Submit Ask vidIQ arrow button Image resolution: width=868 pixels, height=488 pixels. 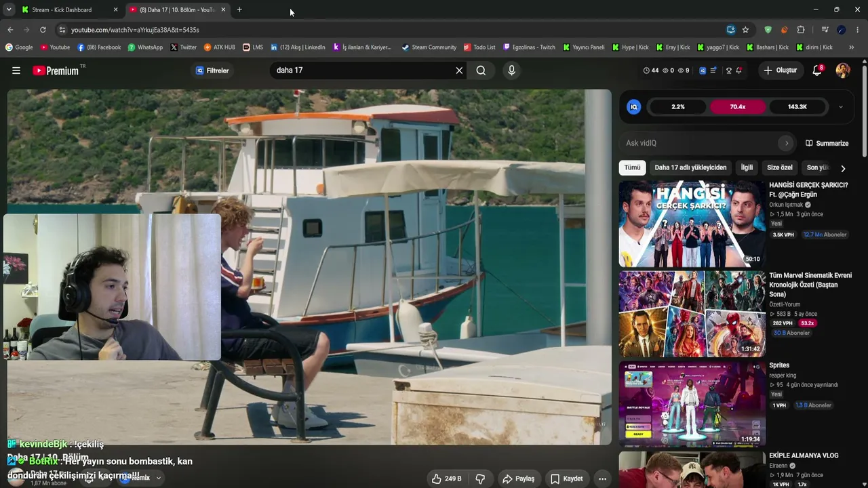(x=787, y=143)
